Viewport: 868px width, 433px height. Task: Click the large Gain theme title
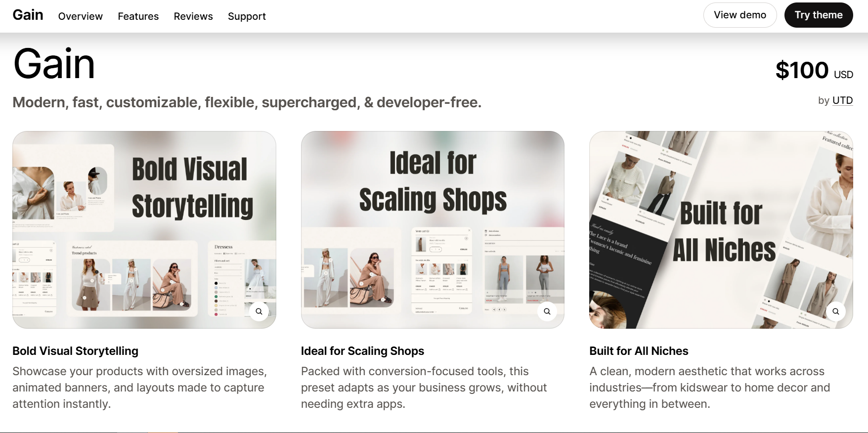point(54,64)
